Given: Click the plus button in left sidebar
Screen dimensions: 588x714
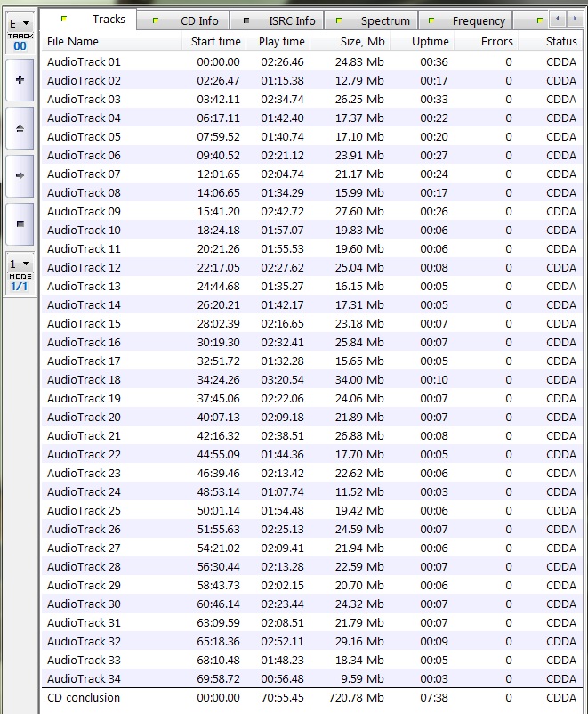Looking at the screenshot, I should click(x=20, y=80).
